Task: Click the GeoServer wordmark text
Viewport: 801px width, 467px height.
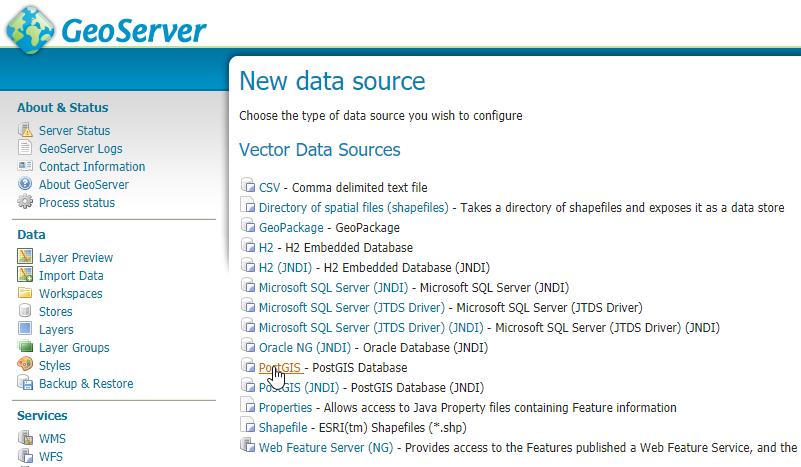Action: (134, 31)
